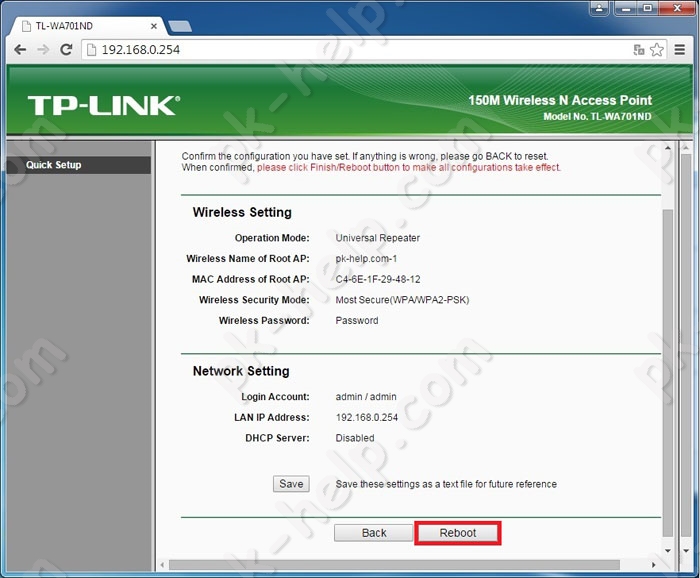Click 'Model No. TL-WA701ND' text

597,117
